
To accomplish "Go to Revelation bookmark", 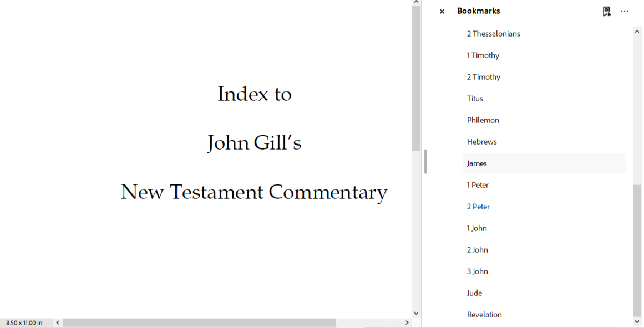I will 484,315.
